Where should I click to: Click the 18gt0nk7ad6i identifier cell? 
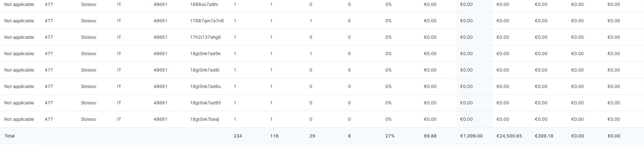[x=205, y=70]
